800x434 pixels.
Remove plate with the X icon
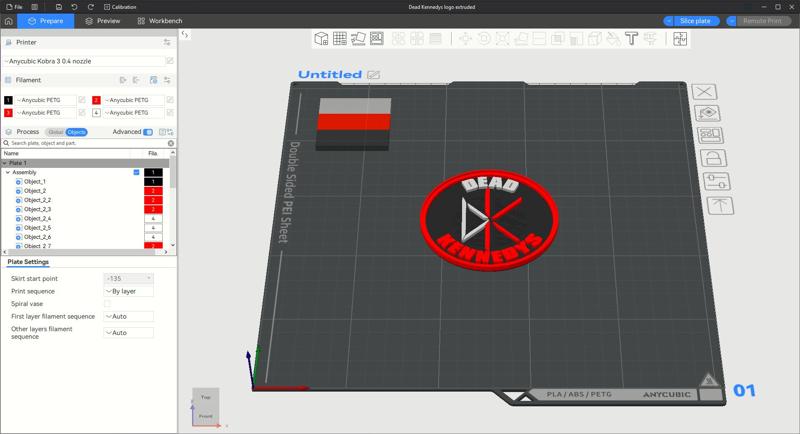point(705,92)
